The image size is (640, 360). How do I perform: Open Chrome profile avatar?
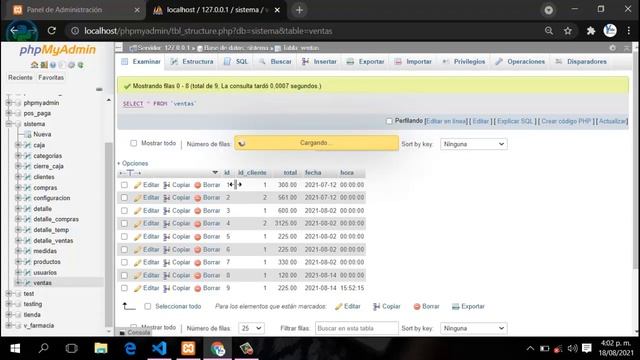click(x=610, y=31)
